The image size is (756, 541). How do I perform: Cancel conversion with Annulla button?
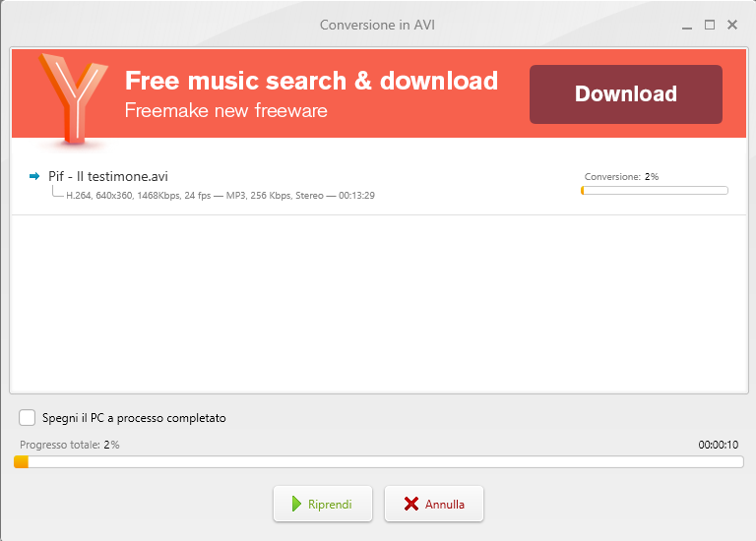pos(434,504)
